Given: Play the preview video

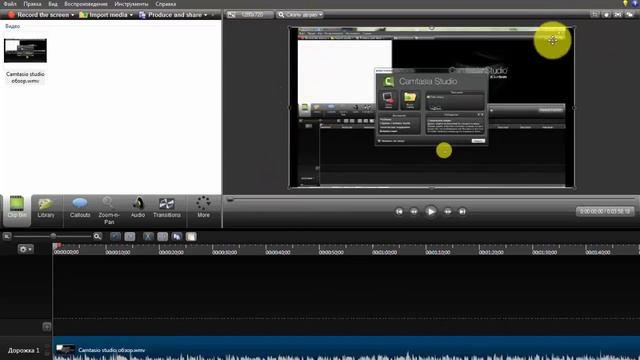Looking at the screenshot, I should [431, 211].
